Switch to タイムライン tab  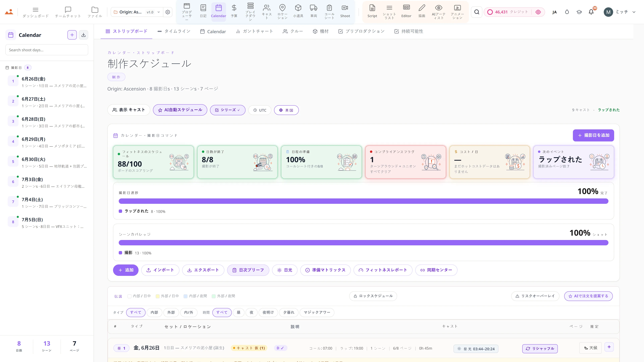174,31
